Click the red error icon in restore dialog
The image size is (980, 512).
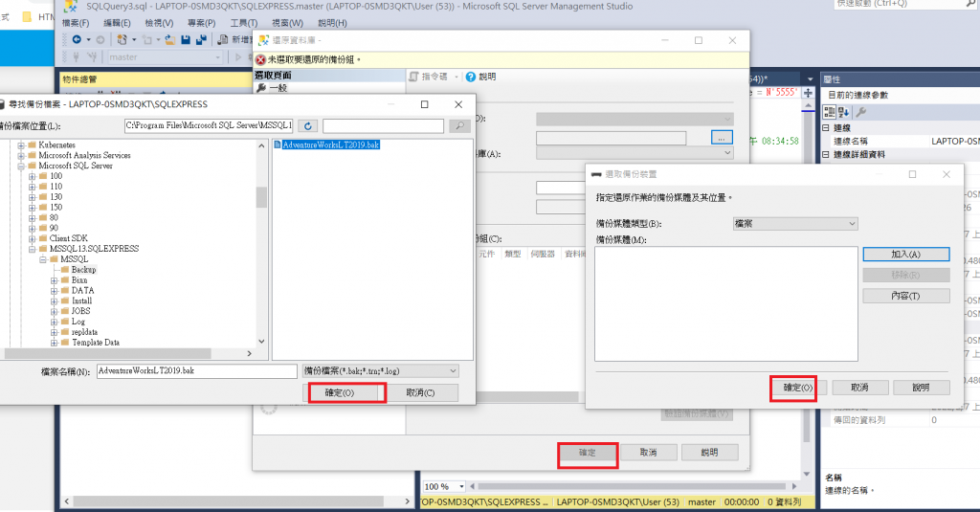(x=260, y=59)
